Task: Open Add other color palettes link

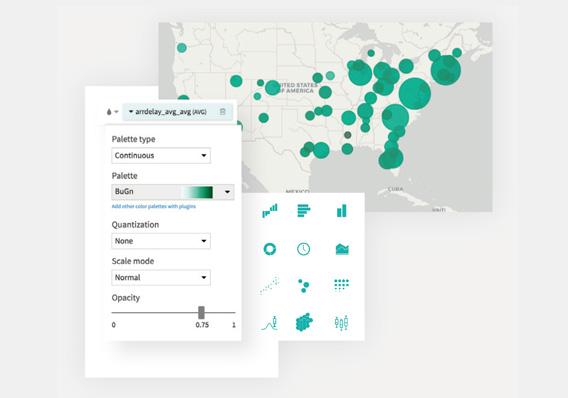Action: click(x=154, y=206)
